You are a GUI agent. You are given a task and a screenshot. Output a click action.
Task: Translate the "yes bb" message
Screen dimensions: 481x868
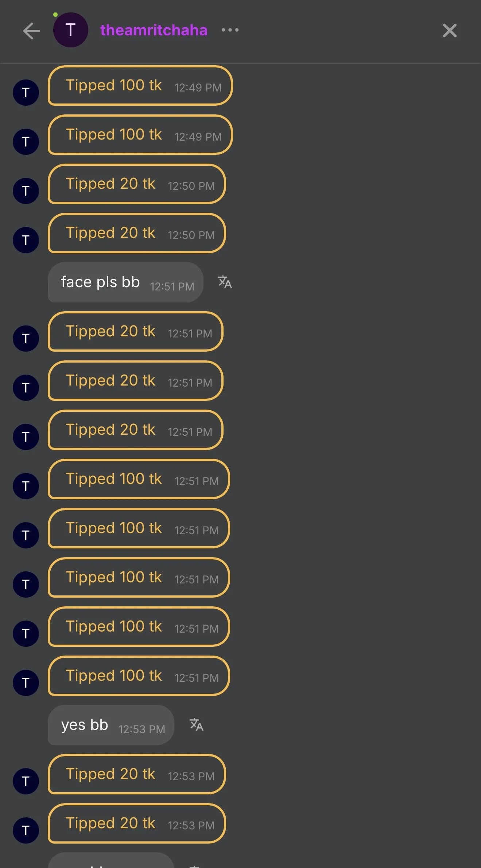pyautogui.click(x=196, y=725)
